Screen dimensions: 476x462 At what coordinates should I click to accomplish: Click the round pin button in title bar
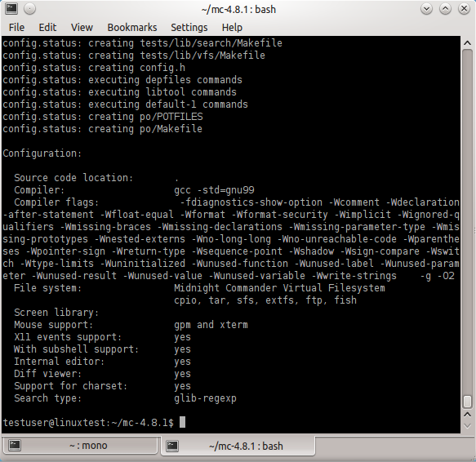click(29, 9)
